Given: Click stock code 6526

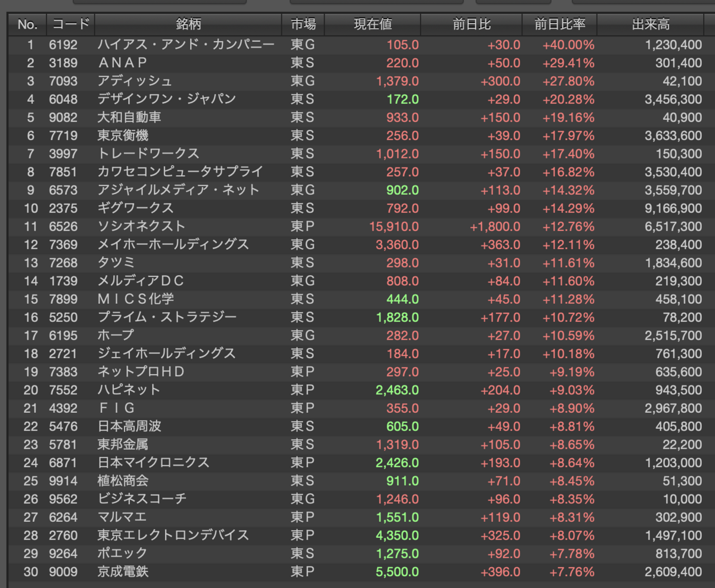Looking at the screenshot, I should (x=63, y=226).
